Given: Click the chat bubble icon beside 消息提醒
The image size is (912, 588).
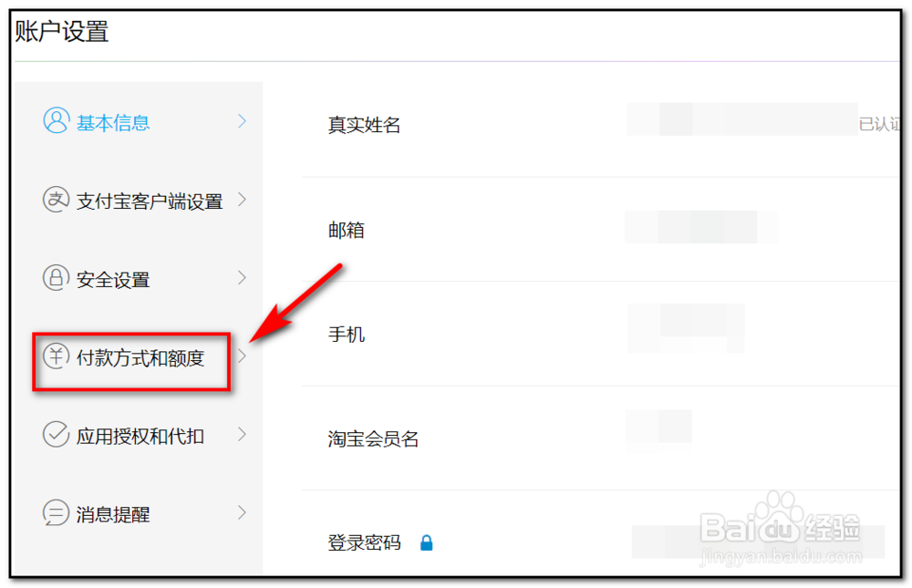Looking at the screenshot, I should 57,513.
